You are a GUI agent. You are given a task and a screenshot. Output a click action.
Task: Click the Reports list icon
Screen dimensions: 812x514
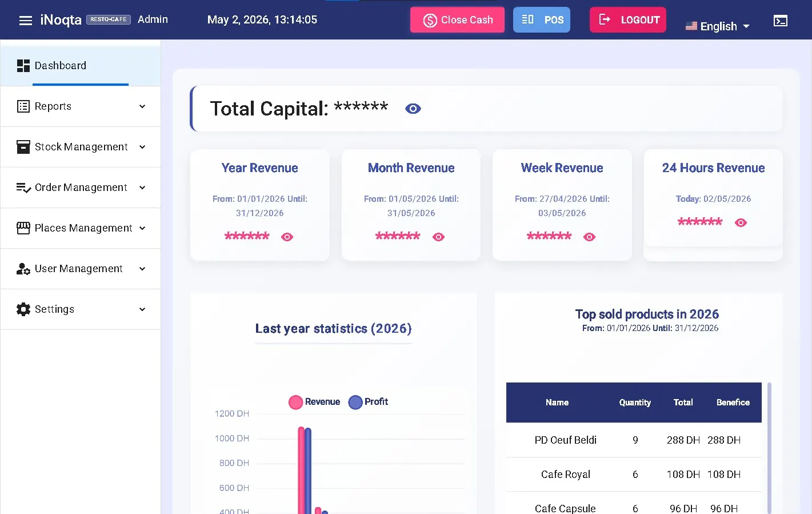[x=23, y=106]
